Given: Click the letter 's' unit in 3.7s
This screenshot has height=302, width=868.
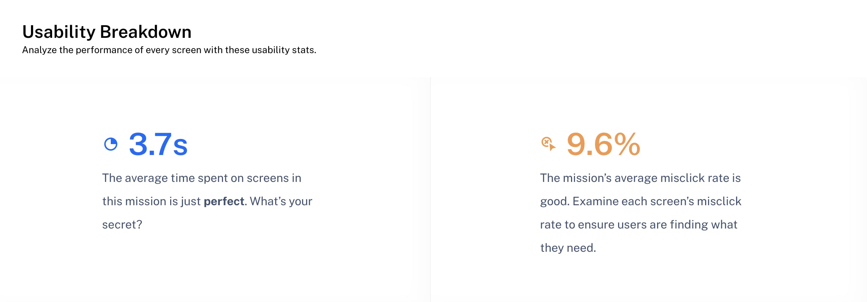Looking at the screenshot, I should click(180, 147).
